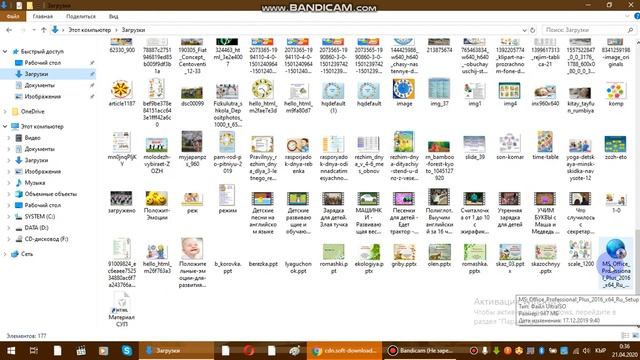Select the time-table file
The height and width of the screenshot is (360, 640).
pos(545,145)
